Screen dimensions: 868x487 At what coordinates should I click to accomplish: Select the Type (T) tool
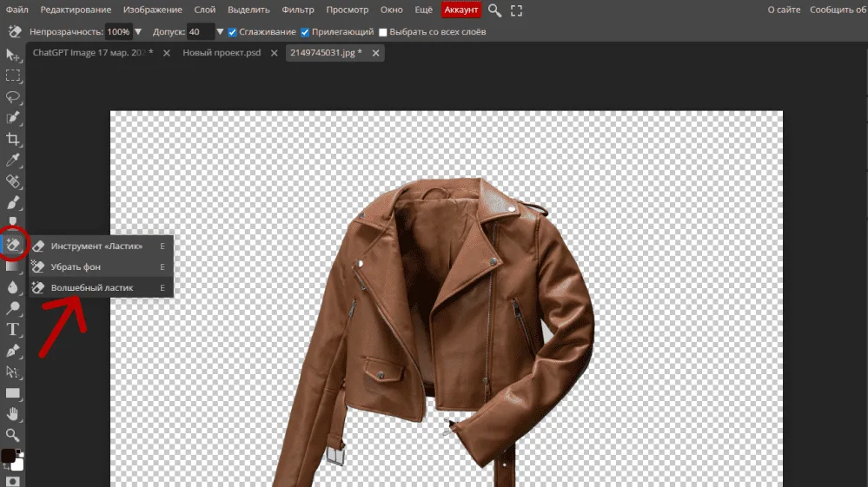(13, 329)
